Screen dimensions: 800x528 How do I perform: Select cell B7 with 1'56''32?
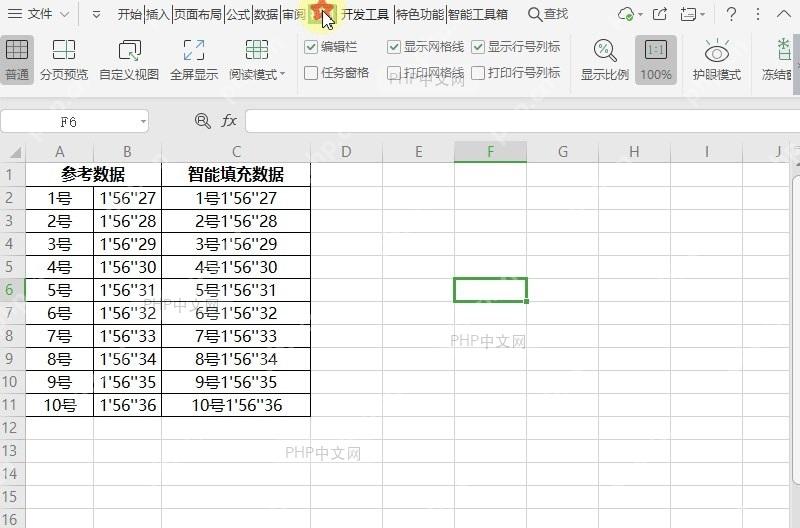pyautogui.click(x=128, y=313)
